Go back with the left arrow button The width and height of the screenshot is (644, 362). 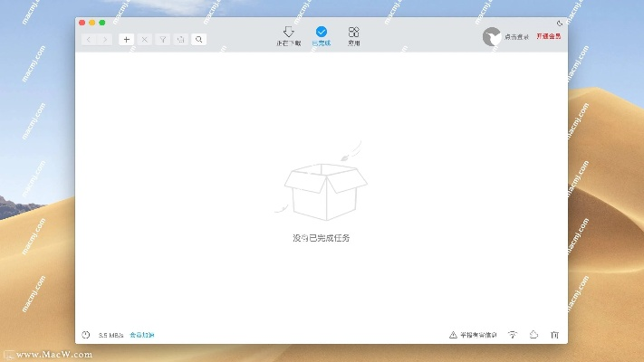[x=89, y=39]
